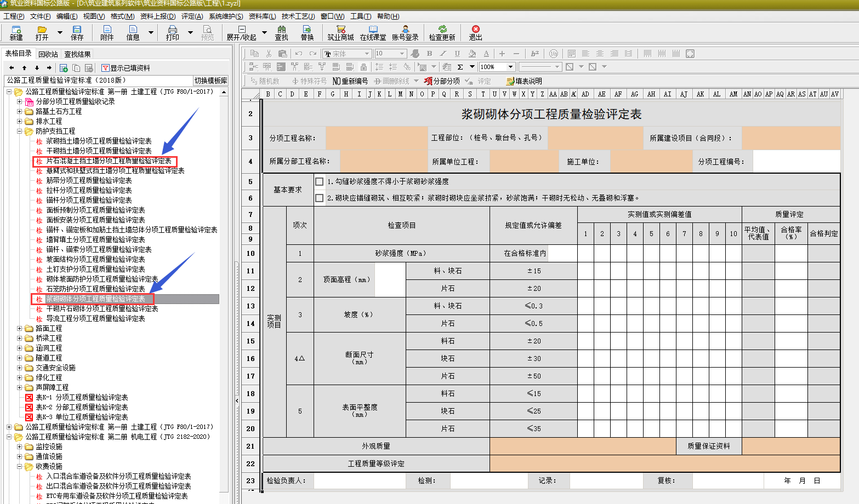Expand the 隧道工程 tree folder
This screenshot has height=504, width=859.
point(20,358)
